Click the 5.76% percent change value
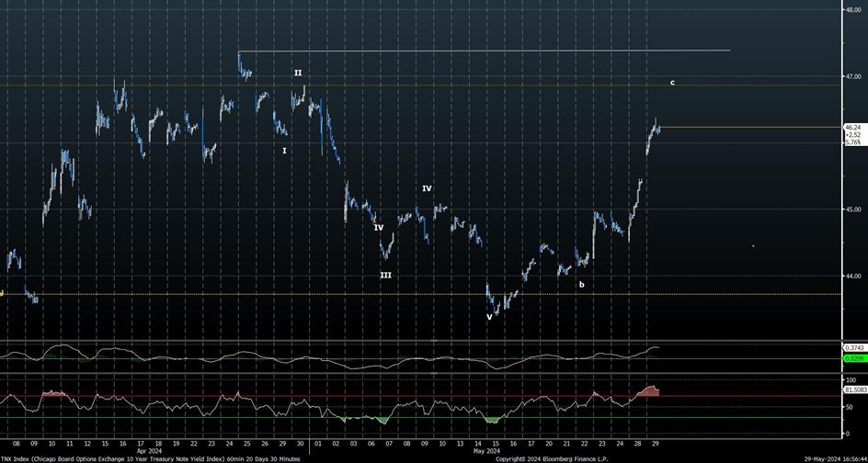Viewport: 868px width, 463px height. (852, 142)
